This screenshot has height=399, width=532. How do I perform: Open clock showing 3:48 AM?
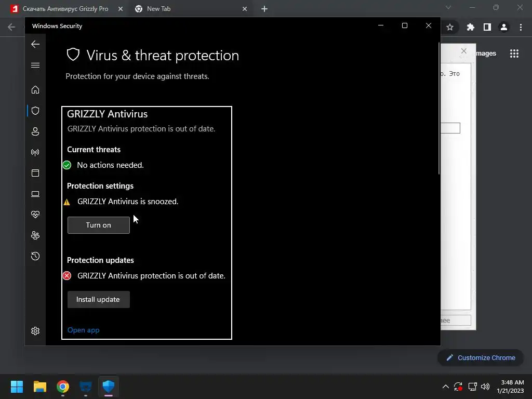coord(510,387)
